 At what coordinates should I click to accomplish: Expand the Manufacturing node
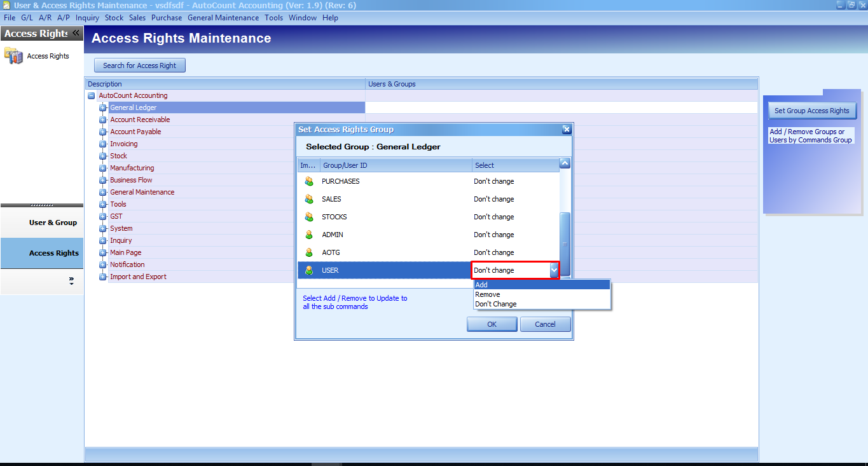tap(102, 168)
